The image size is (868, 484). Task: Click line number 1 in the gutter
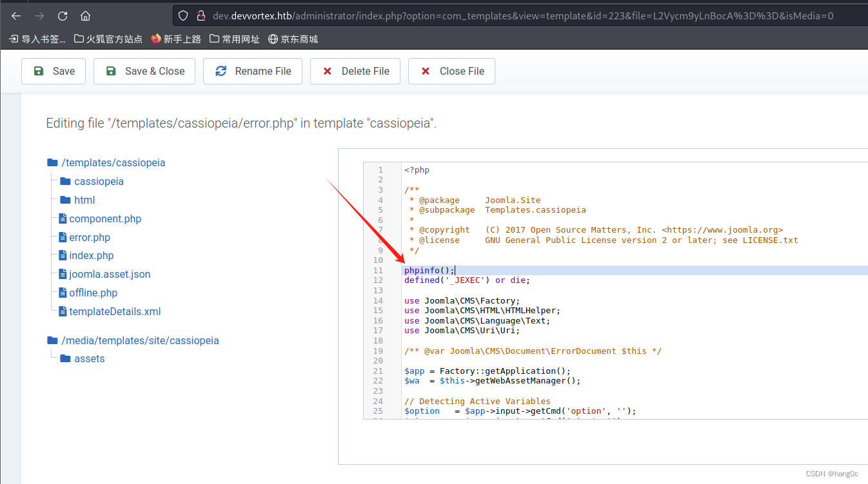[x=380, y=170]
